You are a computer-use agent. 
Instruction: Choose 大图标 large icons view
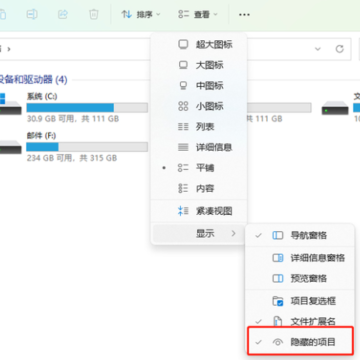[x=199, y=65]
